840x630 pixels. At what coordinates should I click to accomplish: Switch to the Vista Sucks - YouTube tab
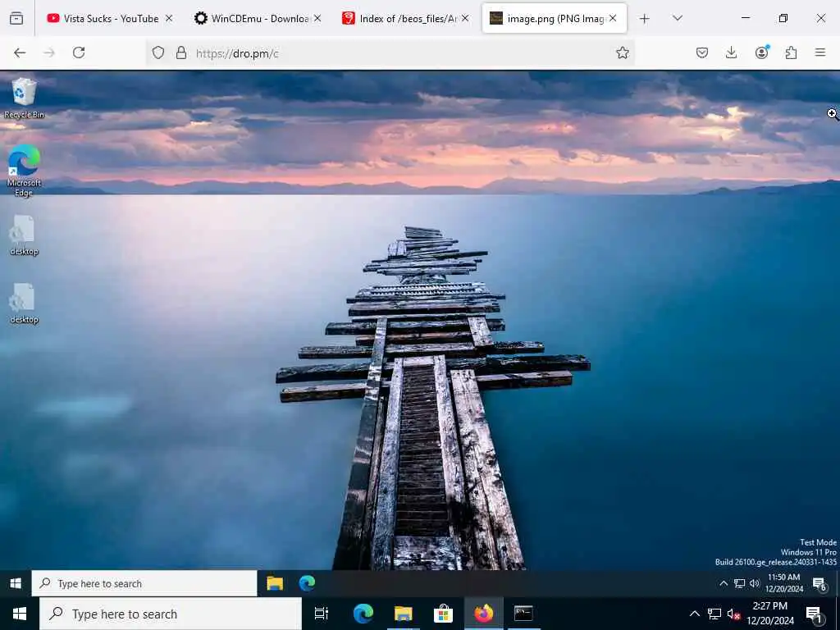(x=110, y=18)
